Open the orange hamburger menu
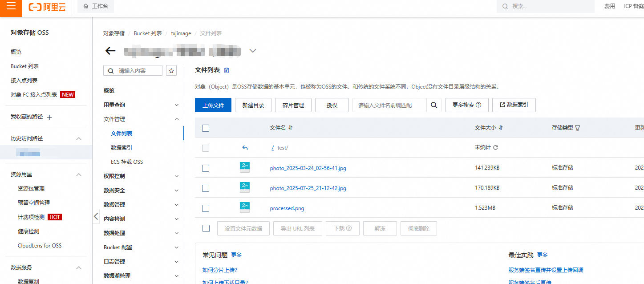Screen dimensions: 644x284 11,7
